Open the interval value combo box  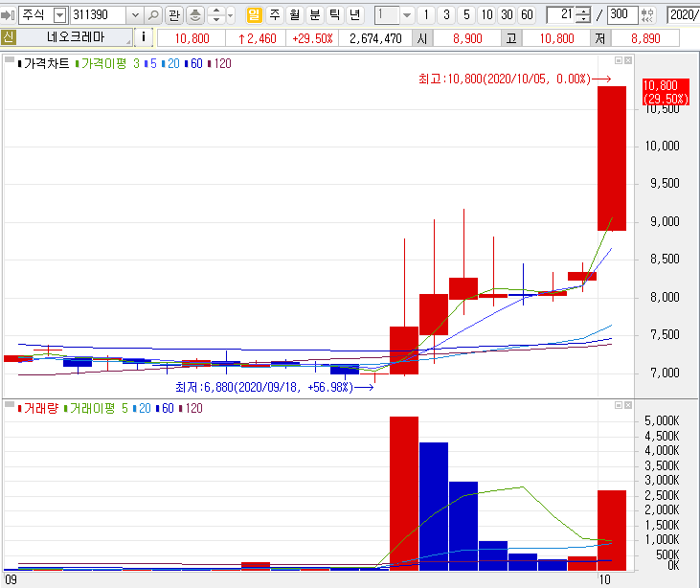click(394, 15)
